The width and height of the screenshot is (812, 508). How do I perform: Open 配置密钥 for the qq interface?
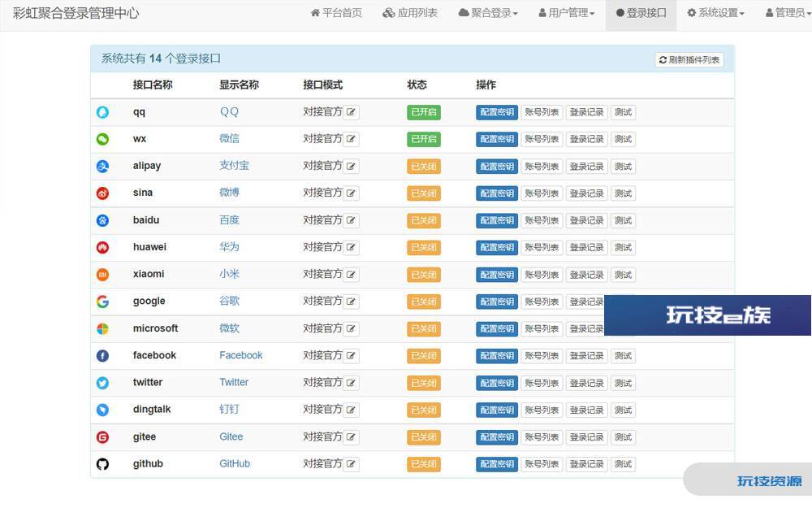[497, 112]
